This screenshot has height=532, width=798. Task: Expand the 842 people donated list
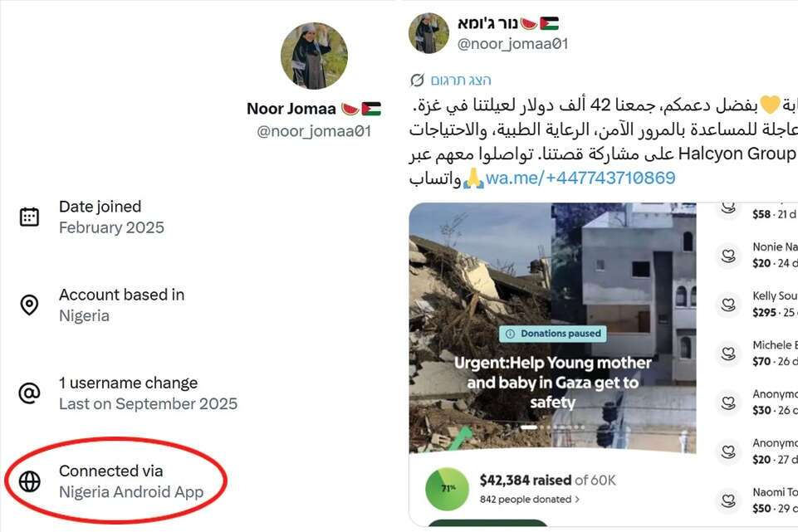point(530,499)
